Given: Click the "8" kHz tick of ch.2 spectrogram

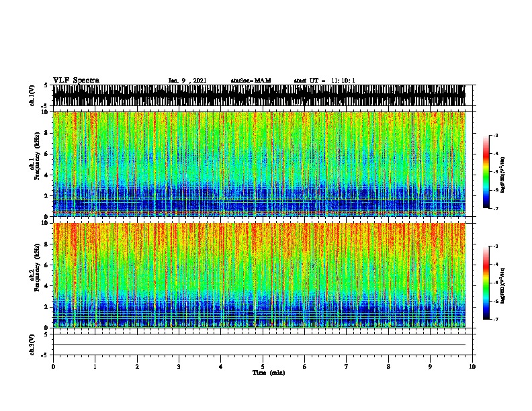Looking at the screenshot, I should pos(46,244).
